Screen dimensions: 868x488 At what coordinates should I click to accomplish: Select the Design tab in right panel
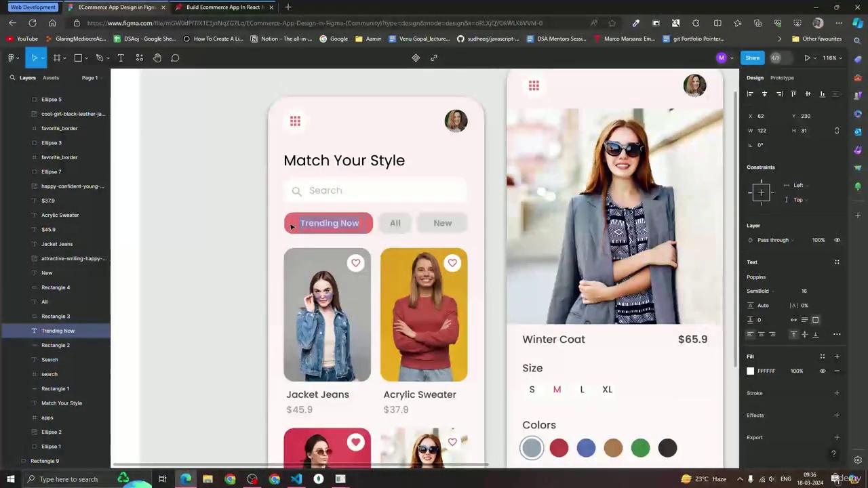[755, 78]
